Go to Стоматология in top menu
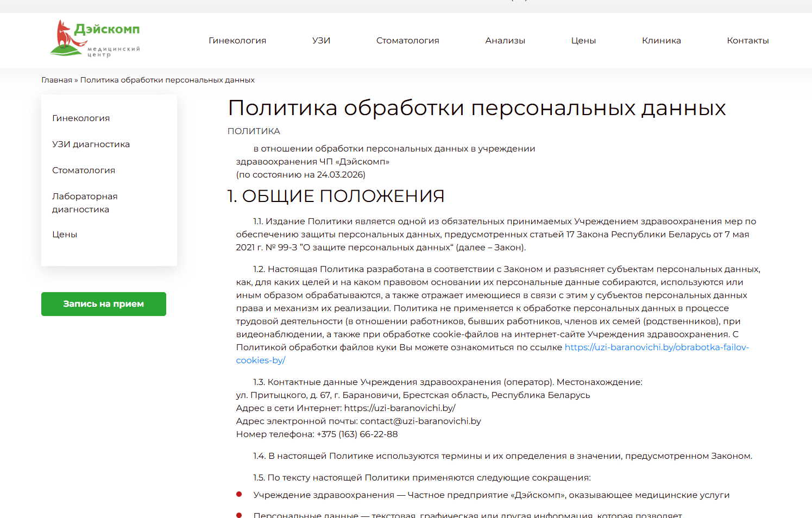This screenshot has height=518, width=812. pos(407,41)
